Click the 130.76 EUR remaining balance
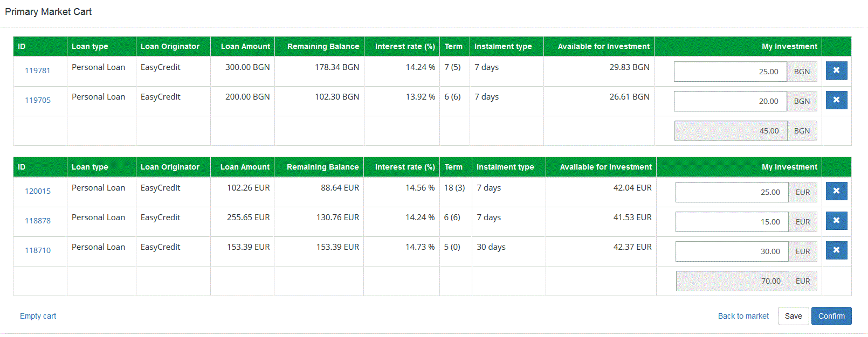 coord(337,217)
